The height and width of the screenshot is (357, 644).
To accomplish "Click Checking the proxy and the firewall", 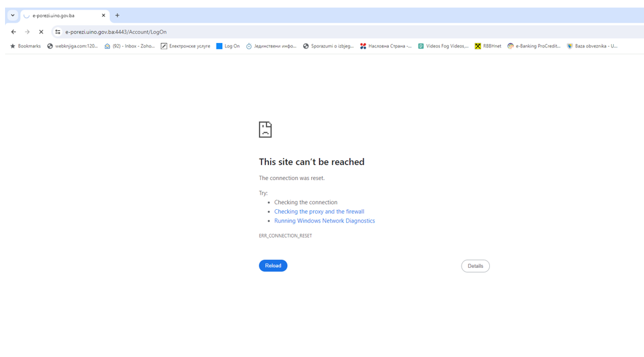I will (x=319, y=212).
